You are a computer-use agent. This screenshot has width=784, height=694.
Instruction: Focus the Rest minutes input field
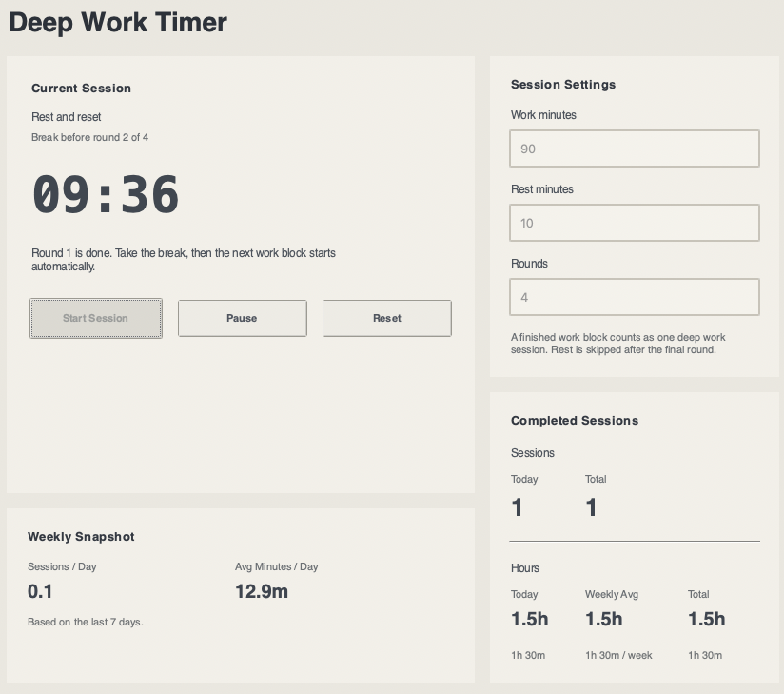(x=635, y=223)
